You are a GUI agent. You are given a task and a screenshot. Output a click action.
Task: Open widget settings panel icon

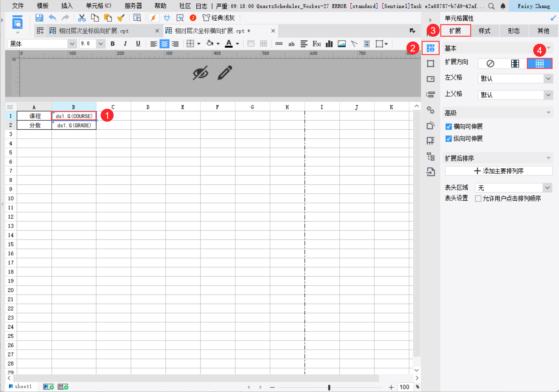(431, 79)
